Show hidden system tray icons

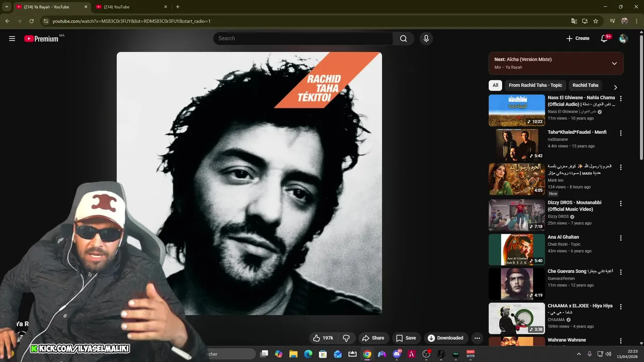(579, 354)
